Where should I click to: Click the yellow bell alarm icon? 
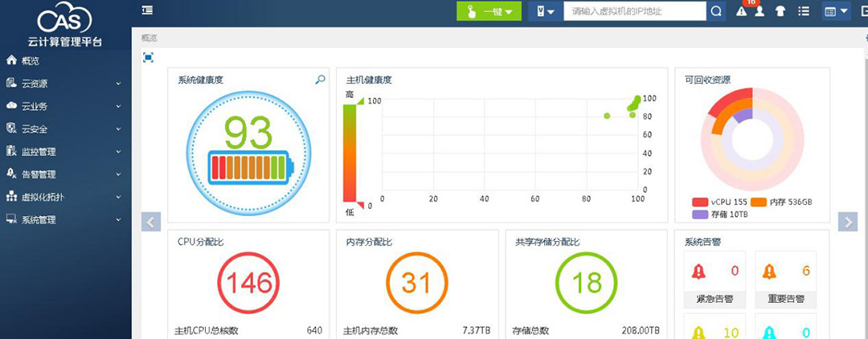point(698,332)
